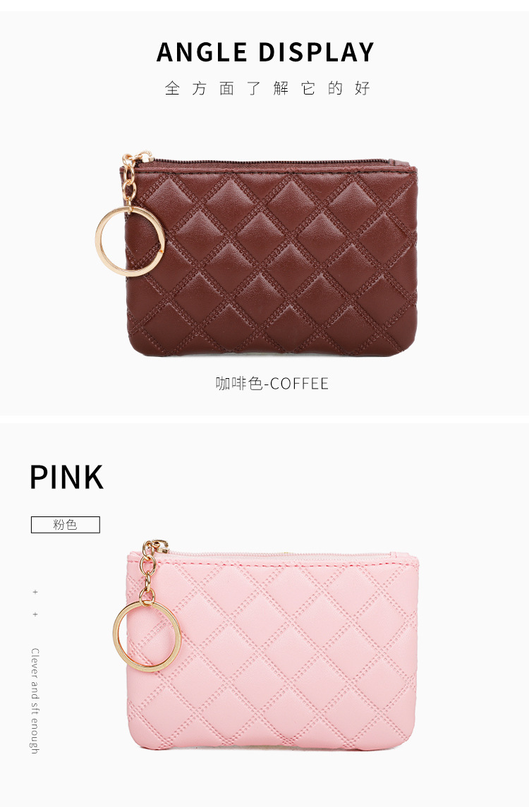Click the ANGLE DISPLAY heading
529x812 pixels.
tap(265, 52)
